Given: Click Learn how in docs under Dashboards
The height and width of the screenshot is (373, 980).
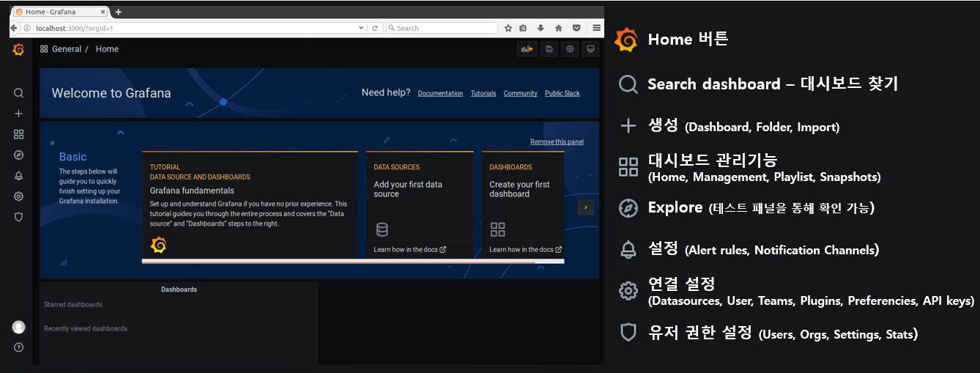Looking at the screenshot, I should point(525,250).
